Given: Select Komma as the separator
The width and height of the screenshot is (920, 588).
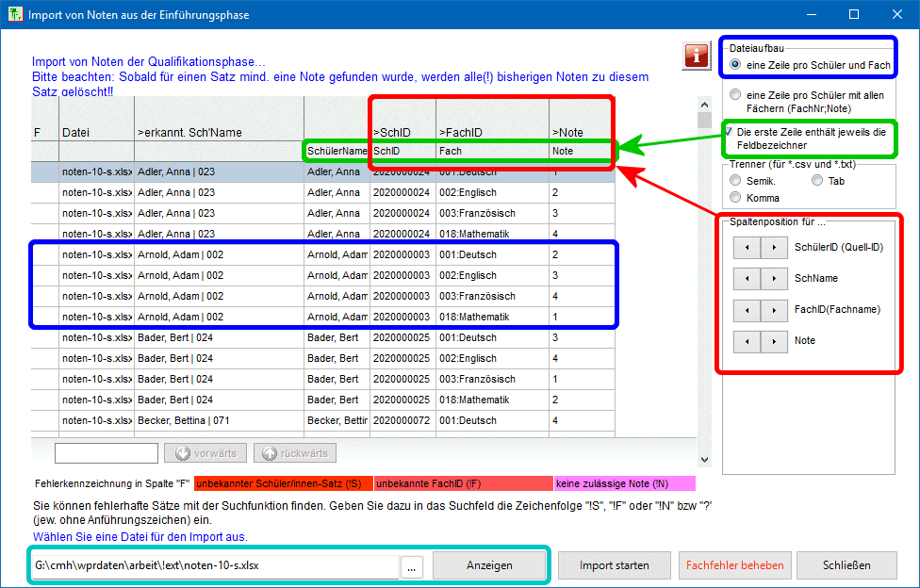Looking at the screenshot, I should tap(735, 197).
